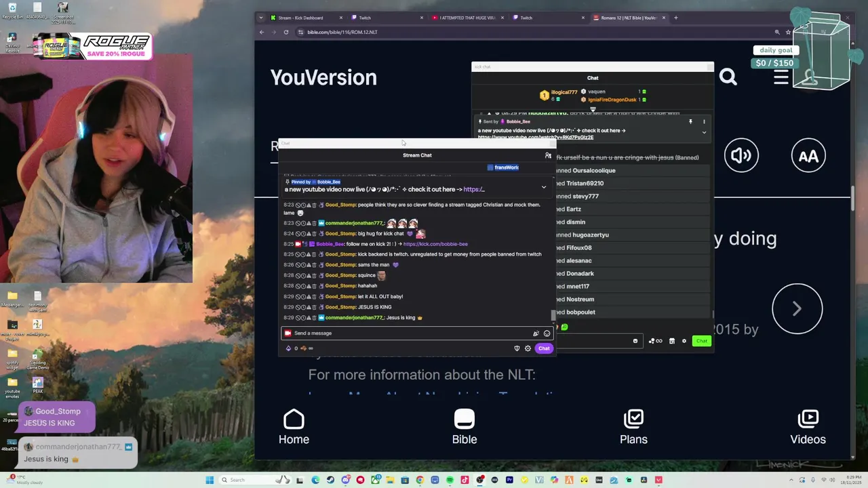
Task: Open Stream Chat community users icon
Action: click(548, 155)
